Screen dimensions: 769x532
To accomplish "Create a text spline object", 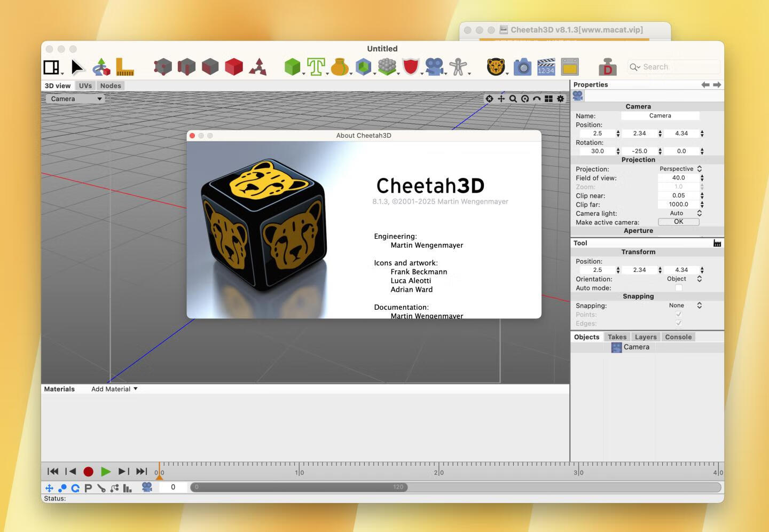I will (316, 67).
